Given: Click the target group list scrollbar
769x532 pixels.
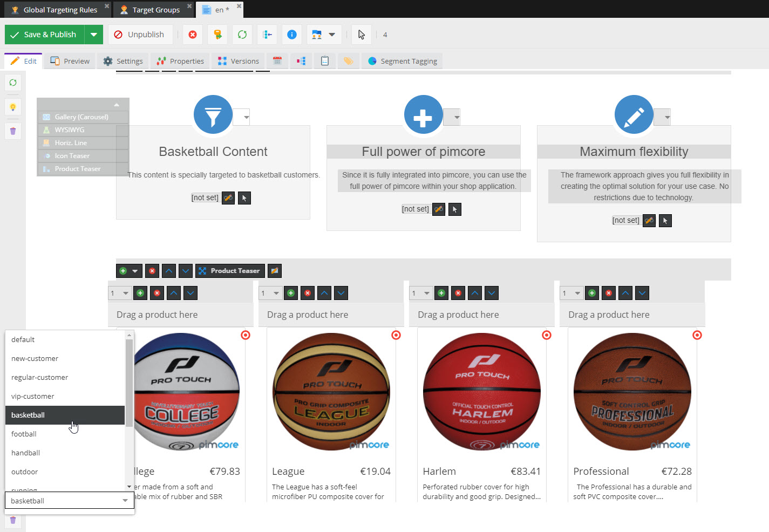Looking at the screenshot, I should tap(129, 383).
